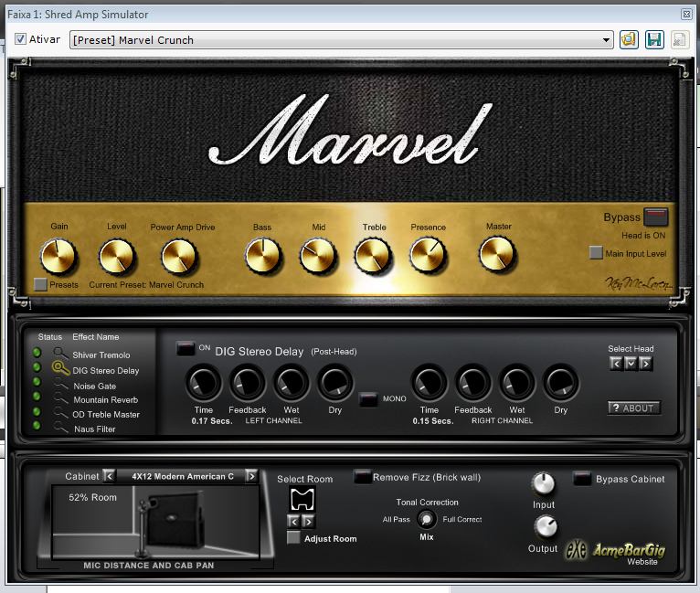This screenshot has height=593, width=700.
Task: Click the Level knob
Action: coord(117,256)
